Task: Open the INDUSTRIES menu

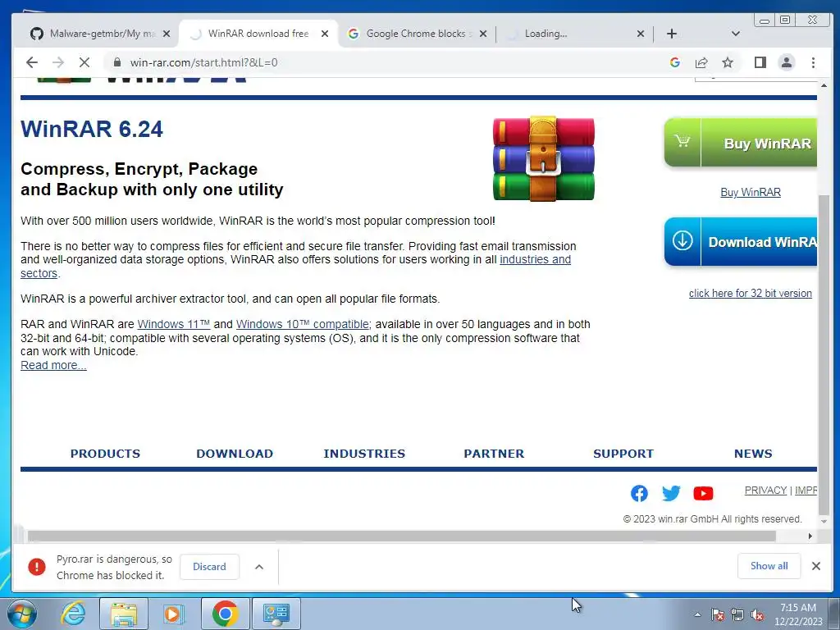Action: point(364,454)
